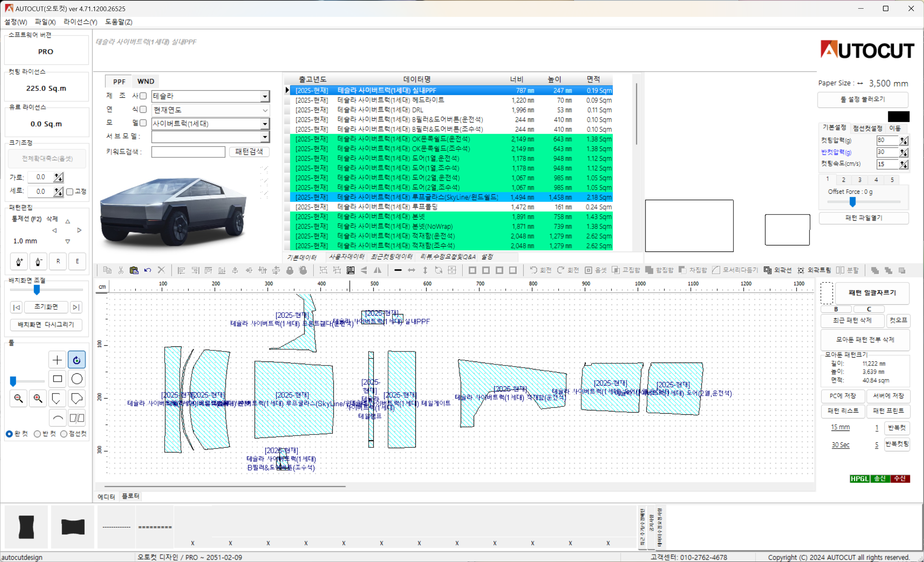This screenshot has width=924, height=562.
Task: Open the 라이선스(Y) menu
Action: [80, 22]
